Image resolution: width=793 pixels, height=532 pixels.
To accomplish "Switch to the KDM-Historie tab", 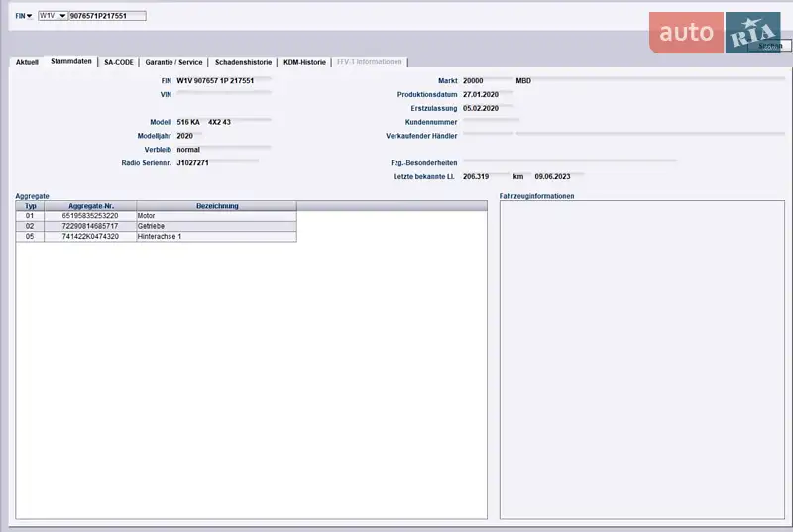I will (x=304, y=62).
